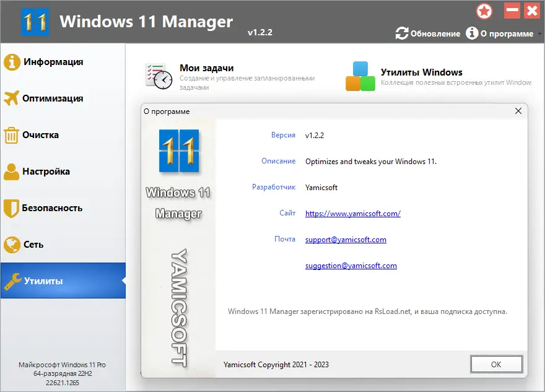
Task: Select the Сеть globe icon
Action: (x=12, y=245)
